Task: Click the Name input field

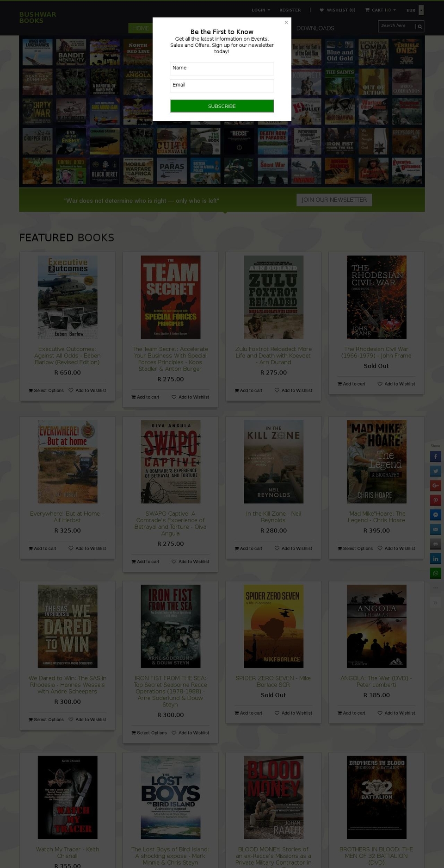Action: [222, 69]
